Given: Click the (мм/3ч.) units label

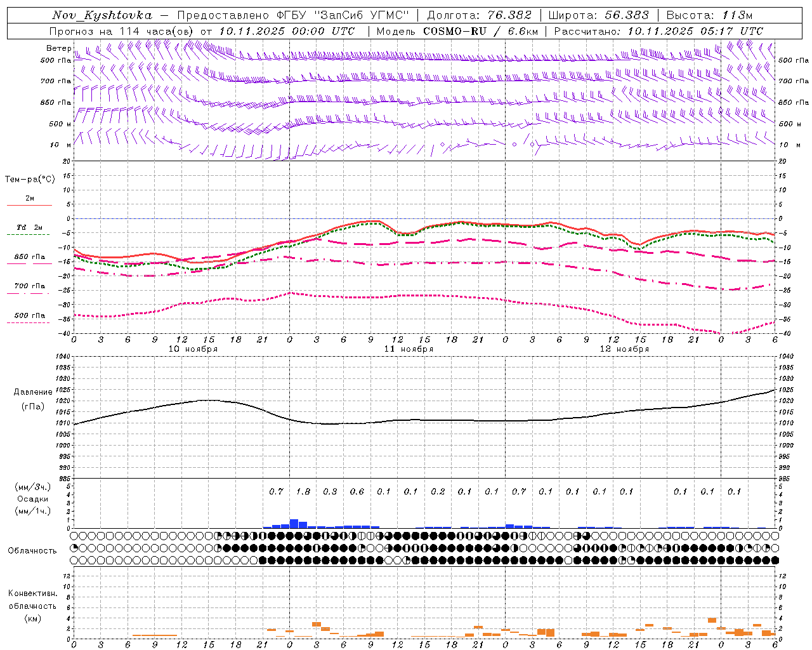Looking at the screenshot, I should tap(32, 487).
